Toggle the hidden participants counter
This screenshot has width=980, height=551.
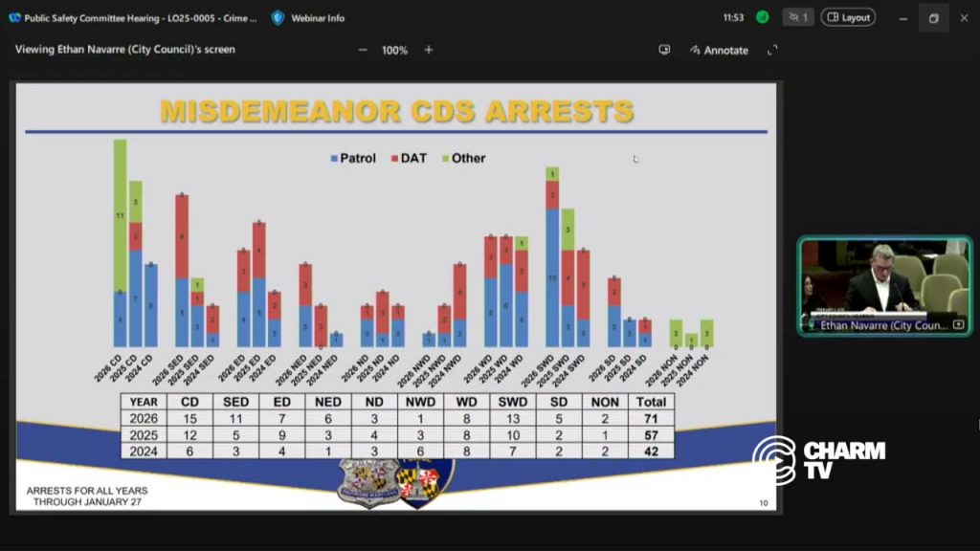pyautogui.click(x=798, y=17)
